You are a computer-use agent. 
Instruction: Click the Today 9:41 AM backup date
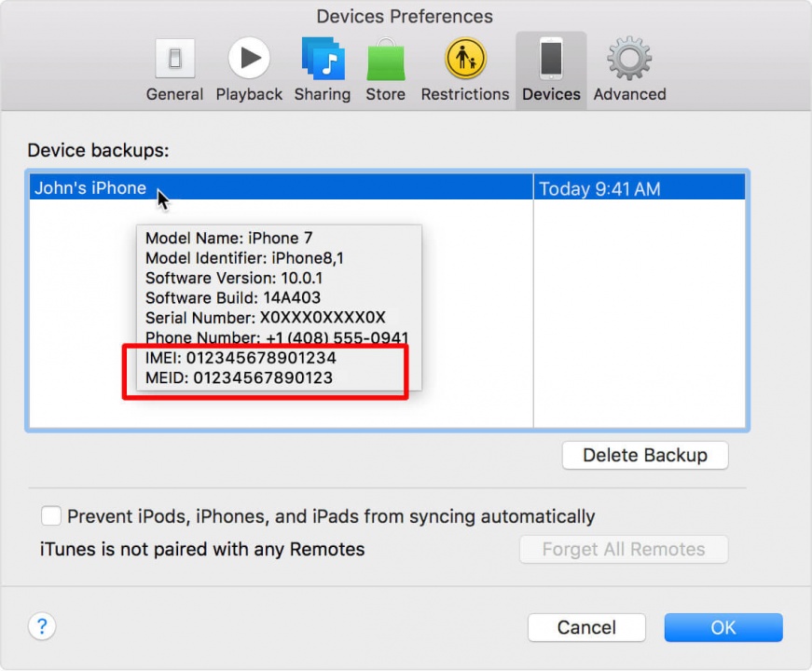click(599, 189)
